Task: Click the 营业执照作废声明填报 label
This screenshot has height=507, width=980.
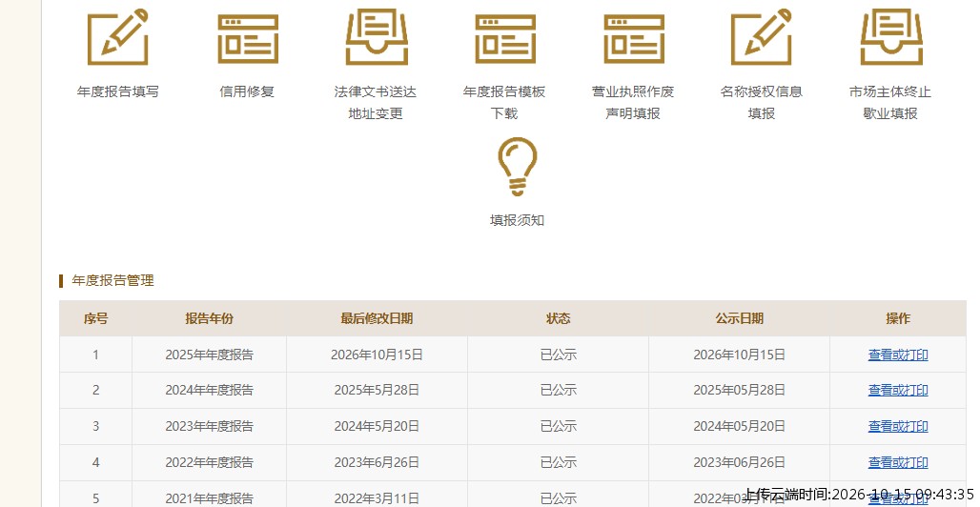Action: tap(633, 103)
